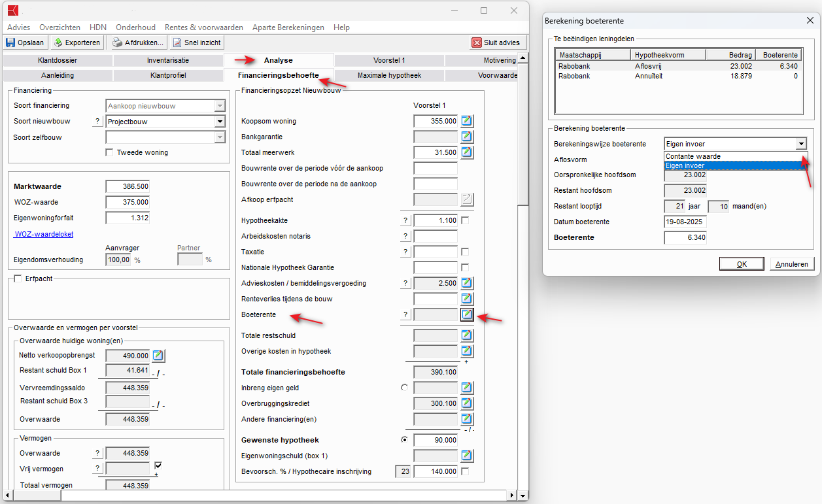Show help for Overwaarde under Vermogen
Image resolution: width=822 pixels, height=504 pixels.
tap(98, 454)
